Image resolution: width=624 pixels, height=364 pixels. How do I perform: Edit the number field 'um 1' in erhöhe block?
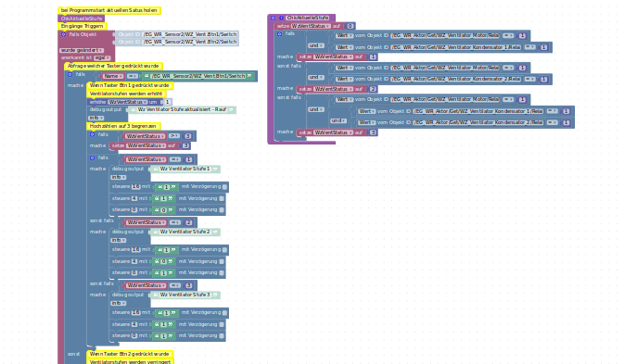click(x=168, y=102)
